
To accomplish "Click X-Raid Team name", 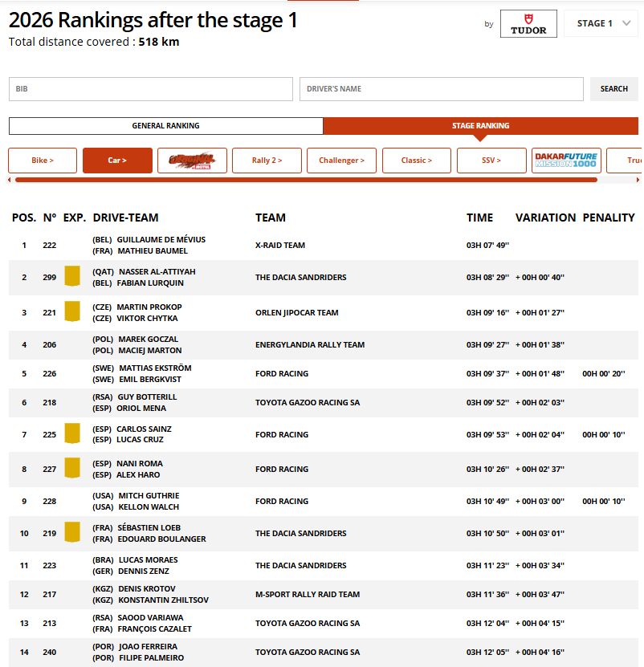I will click(280, 246).
